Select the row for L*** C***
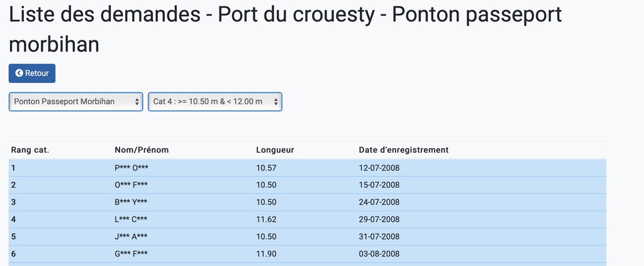 307,219
